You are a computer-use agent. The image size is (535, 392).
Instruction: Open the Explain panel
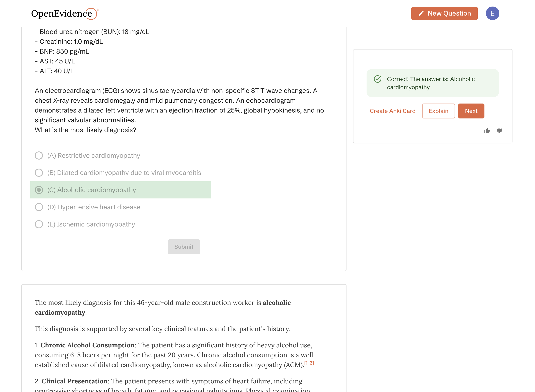438,111
